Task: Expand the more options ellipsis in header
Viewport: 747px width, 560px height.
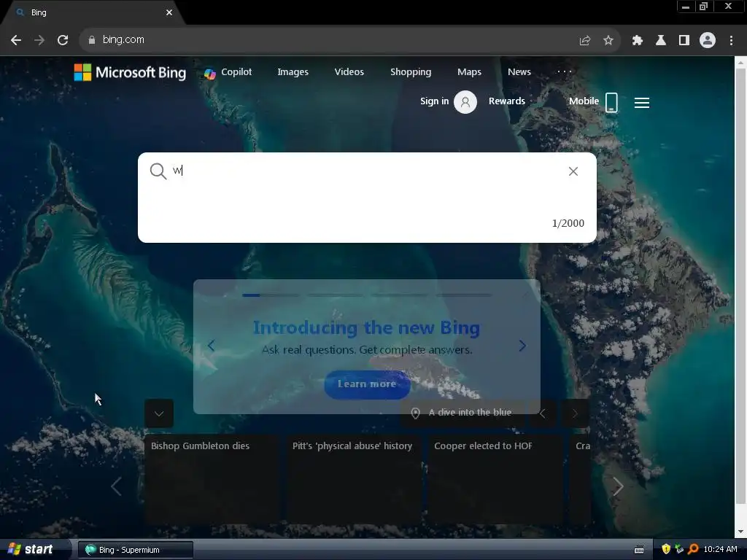Action: pos(565,72)
